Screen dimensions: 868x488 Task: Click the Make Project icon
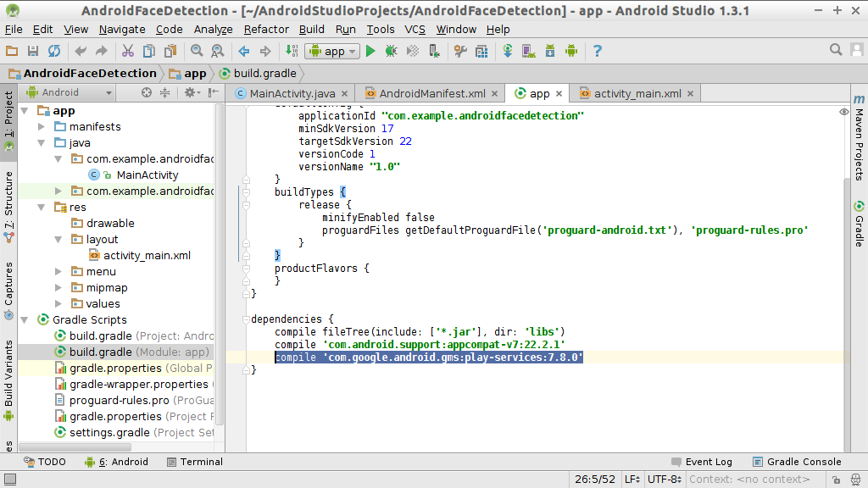[292, 52]
